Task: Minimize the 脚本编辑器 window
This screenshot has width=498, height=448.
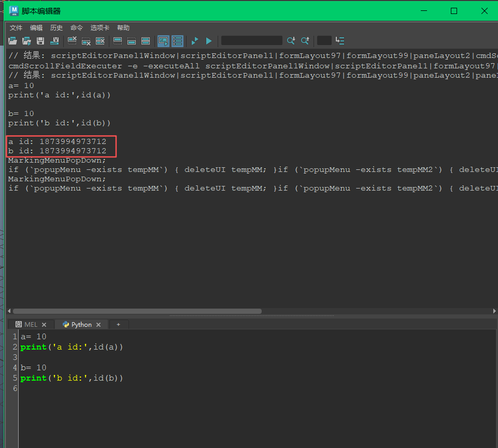Action: point(424,11)
